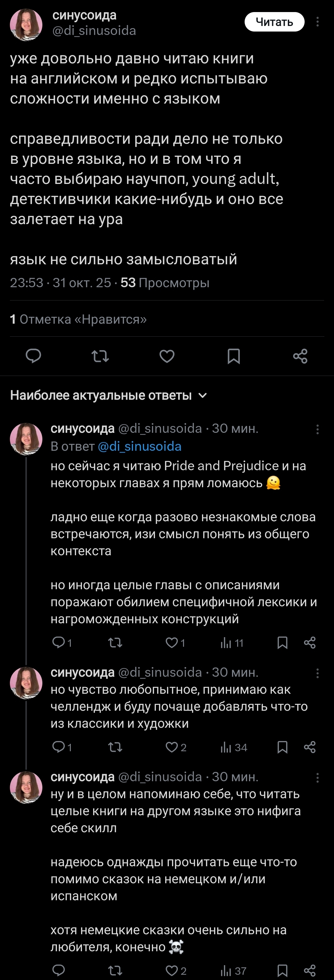Share the reply with 34 views
Image resolution: width=334 pixels, height=980 pixels.
(x=310, y=747)
